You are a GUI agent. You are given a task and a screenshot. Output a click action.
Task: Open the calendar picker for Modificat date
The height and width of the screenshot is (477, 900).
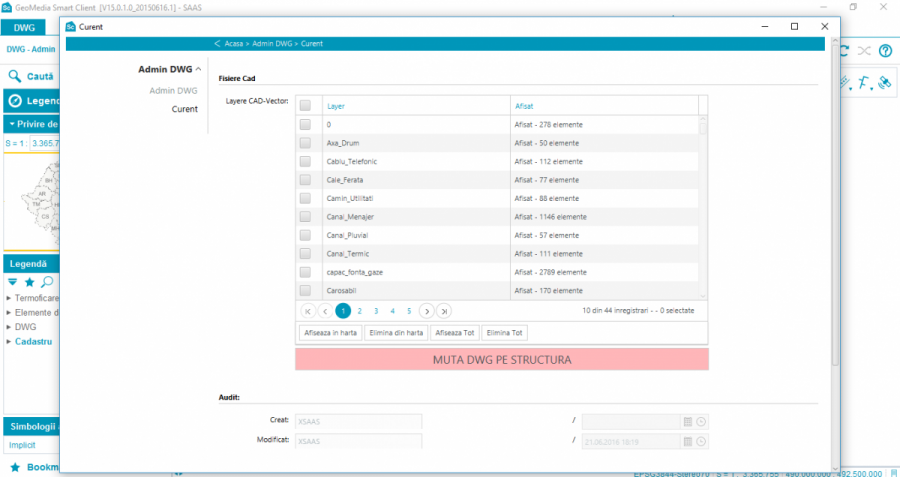[688, 441]
